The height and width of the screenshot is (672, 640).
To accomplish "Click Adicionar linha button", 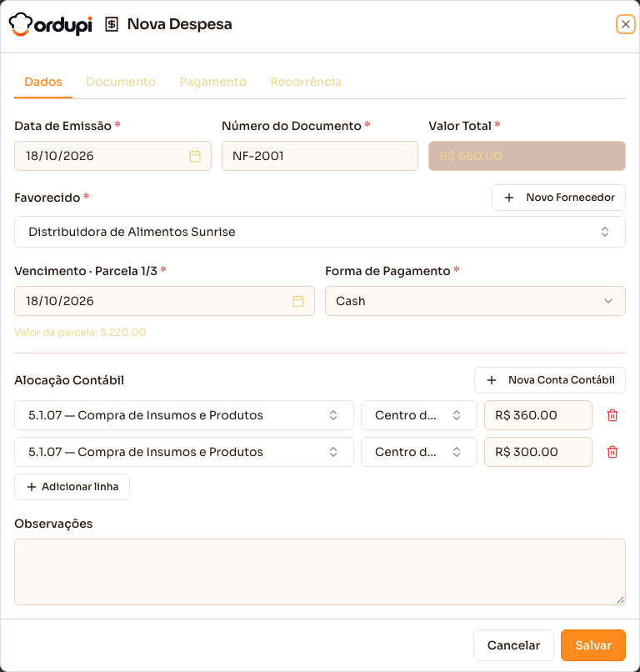I will [72, 487].
